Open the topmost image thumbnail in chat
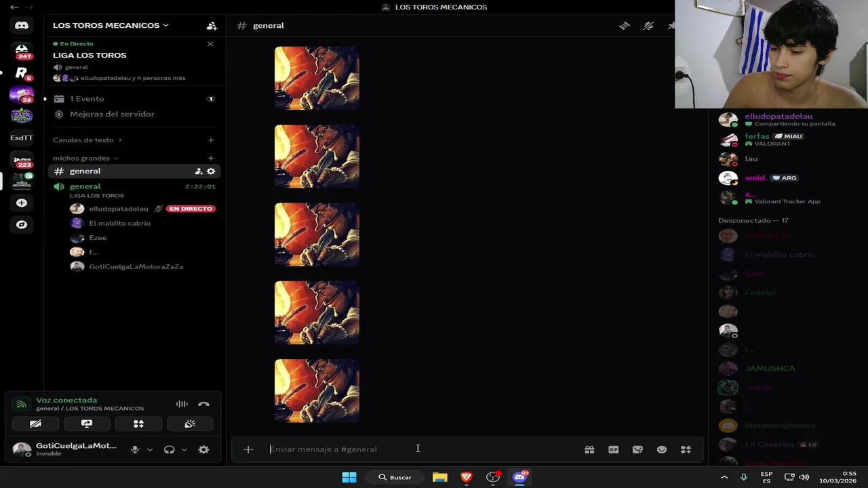 tap(317, 78)
